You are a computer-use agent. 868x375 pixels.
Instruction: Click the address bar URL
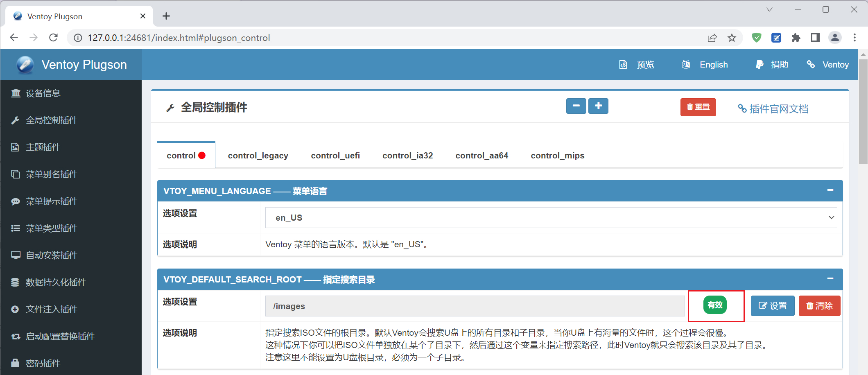click(179, 38)
